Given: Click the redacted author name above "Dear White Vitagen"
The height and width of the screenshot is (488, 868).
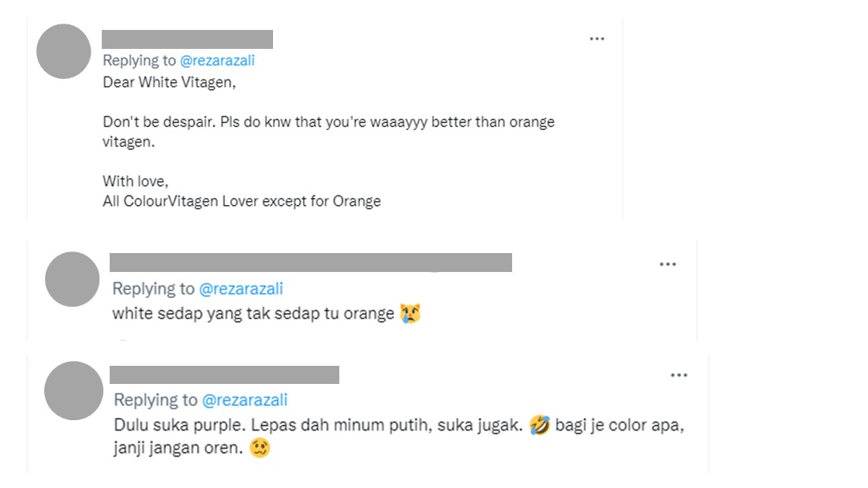Looking at the screenshot, I should [x=187, y=39].
